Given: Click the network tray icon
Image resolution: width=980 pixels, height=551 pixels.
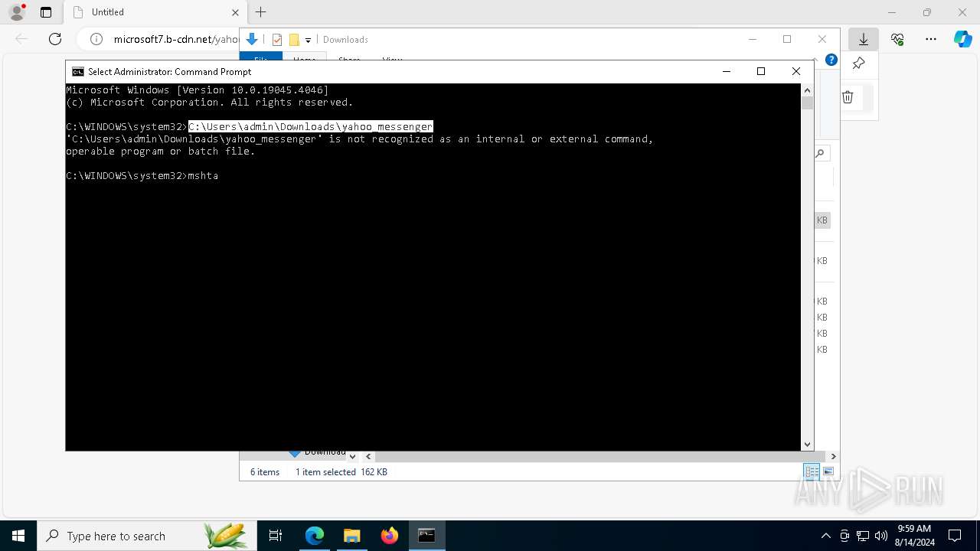Looking at the screenshot, I should pyautogui.click(x=863, y=536).
